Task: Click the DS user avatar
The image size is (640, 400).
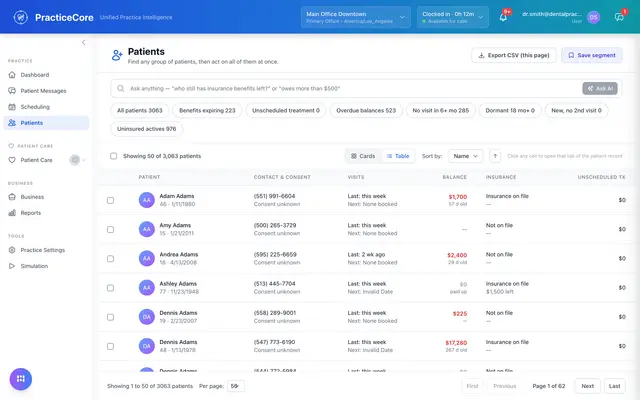Action: point(593,17)
